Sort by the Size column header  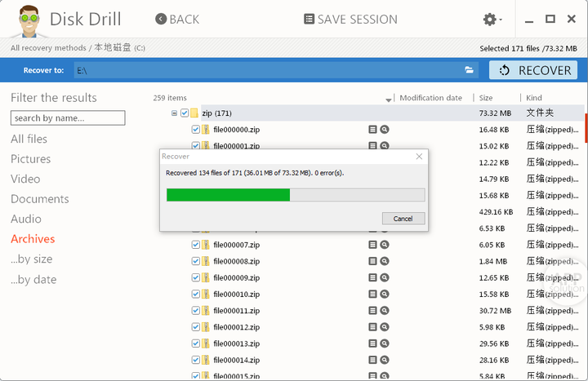[x=486, y=98]
